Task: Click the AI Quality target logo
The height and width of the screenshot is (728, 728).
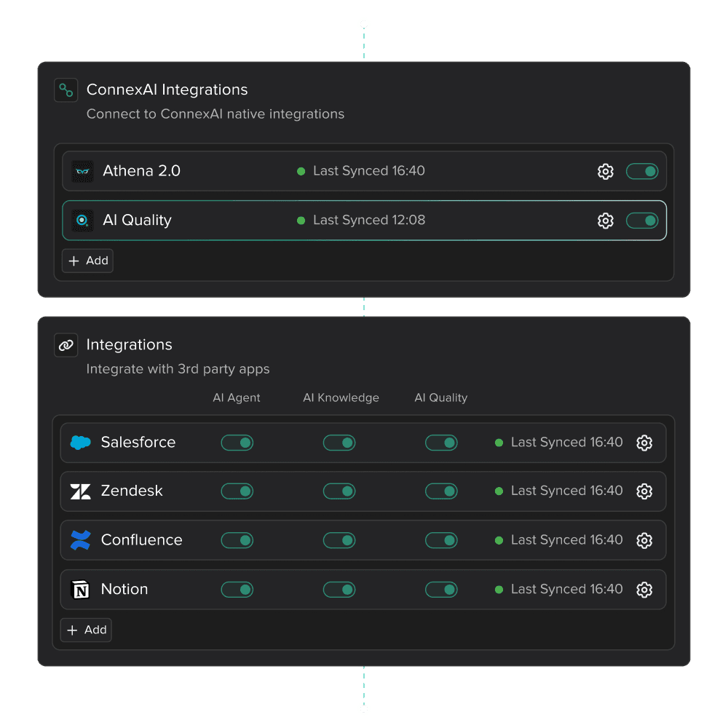Action: click(82, 220)
